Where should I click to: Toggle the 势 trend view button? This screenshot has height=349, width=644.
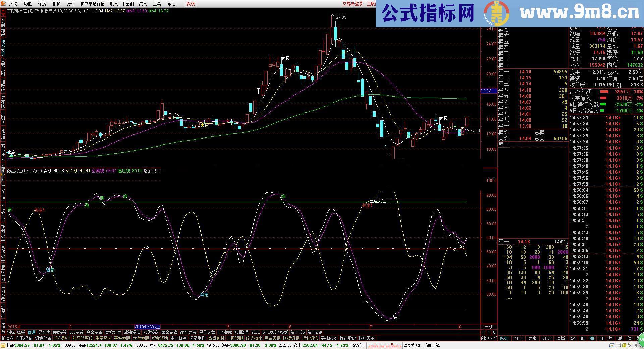tap(610, 338)
